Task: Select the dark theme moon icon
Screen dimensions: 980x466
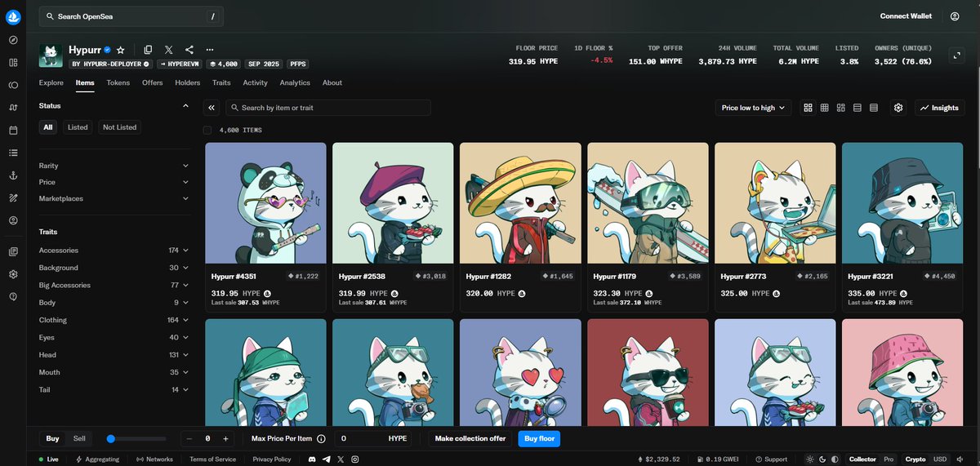Action: point(823,459)
